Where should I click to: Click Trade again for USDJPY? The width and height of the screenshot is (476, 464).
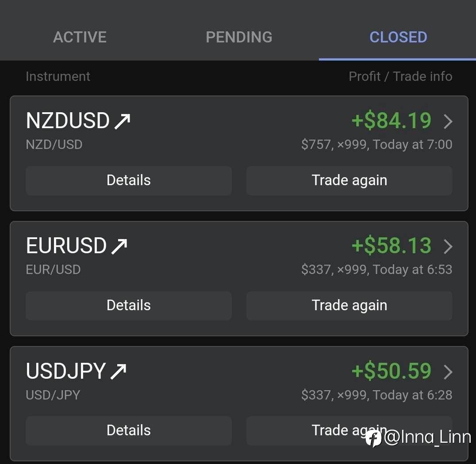pos(336,430)
